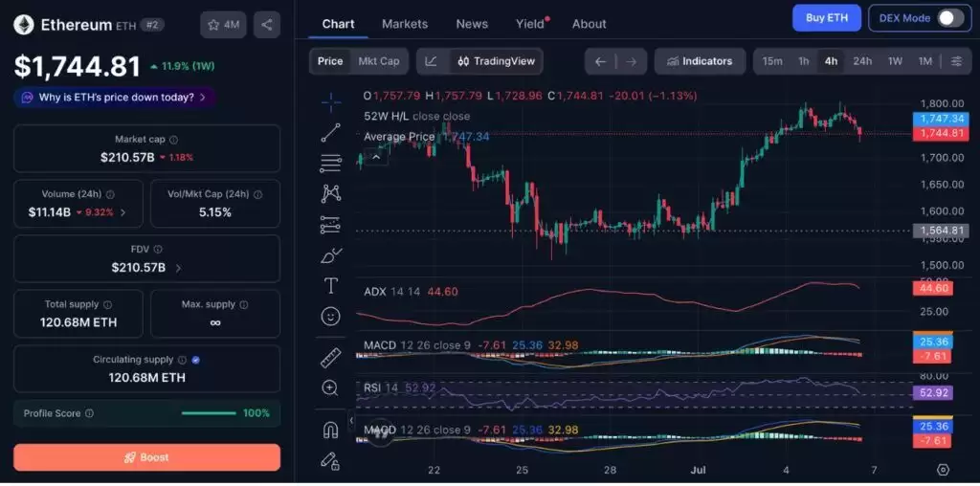Switch to line chart view icon
This screenshot has height=486, width=980.
pyautogui.click(x=432, y=61)
